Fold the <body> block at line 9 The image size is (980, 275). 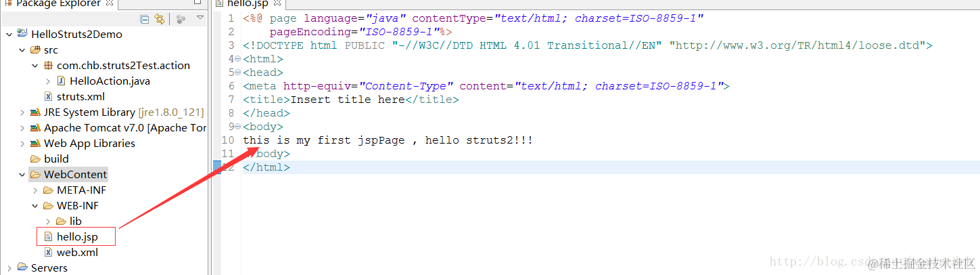click(x=237, y=127)
